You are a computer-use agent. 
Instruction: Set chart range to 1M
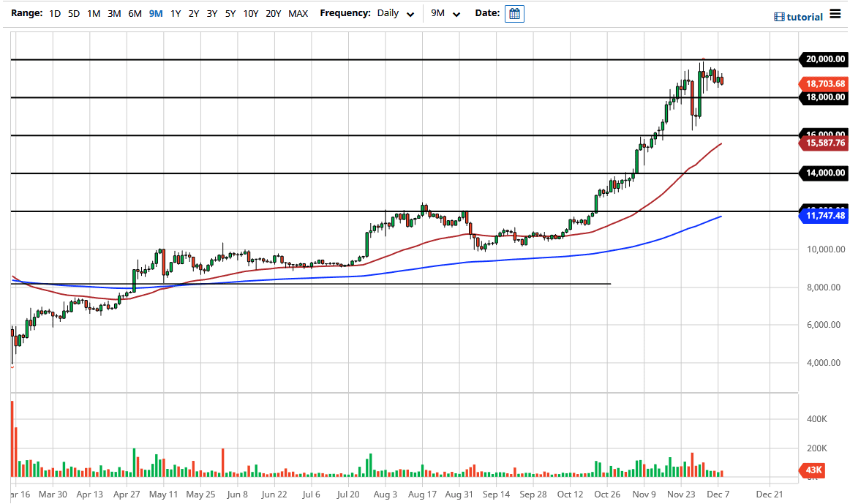coord(93,13)
